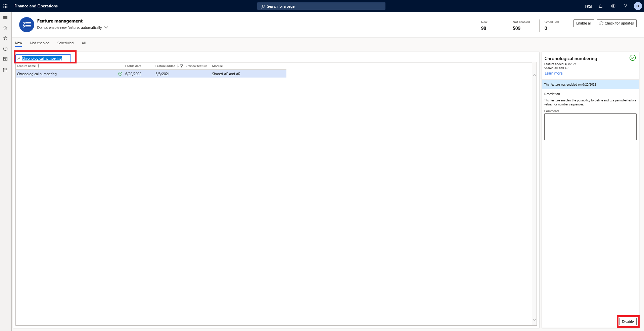Click the Enable all button
The height and width of the screenshot is (331, 644).
point(584,23)
